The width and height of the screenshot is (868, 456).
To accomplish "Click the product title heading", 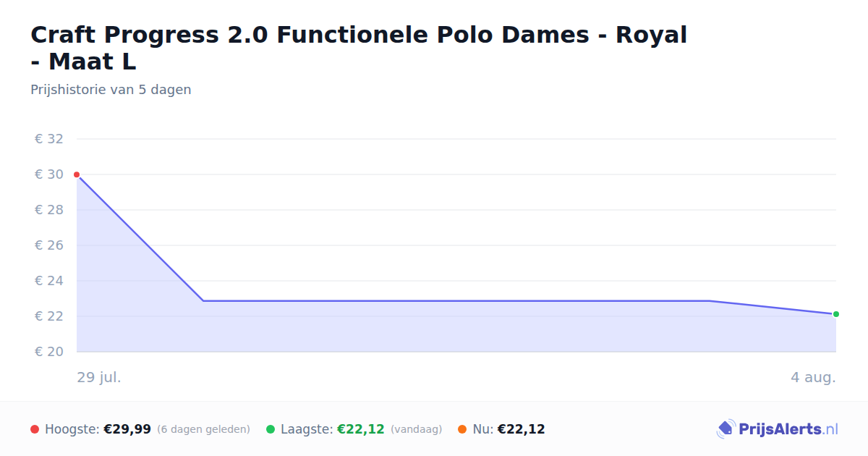I will click(x=359, y=48).
